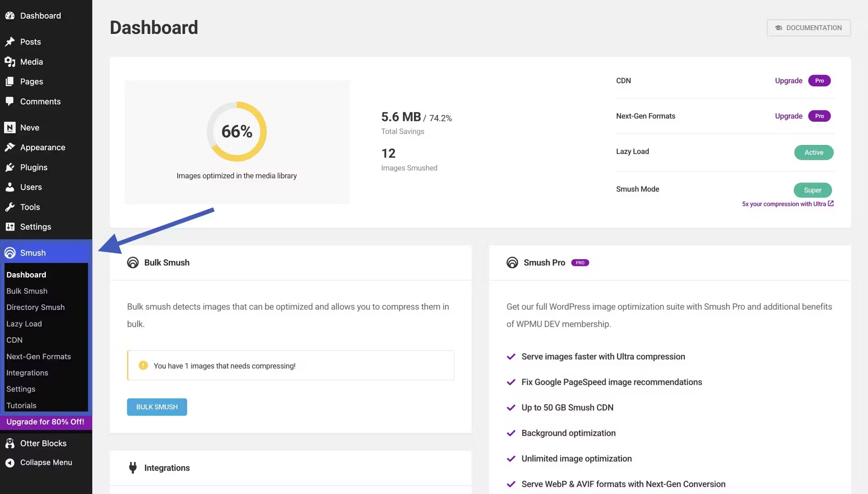
Task: Open the Tutorials submenu item
Action: click(21, 405)
